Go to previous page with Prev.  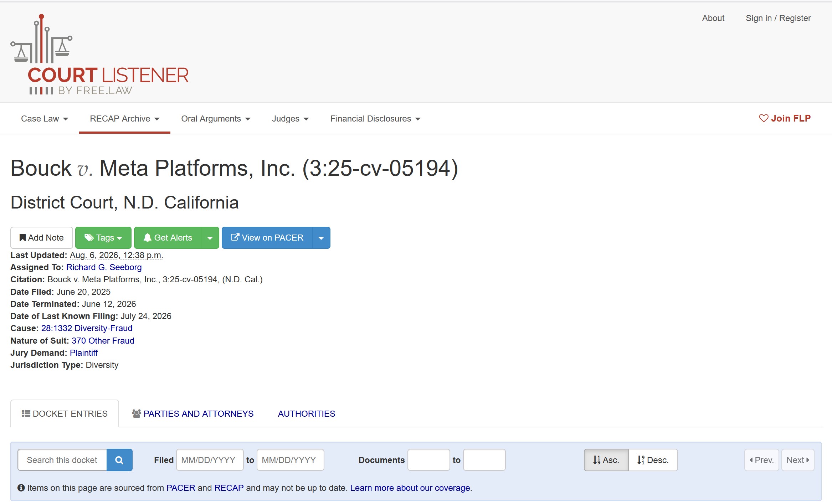[x=761, y=460]
